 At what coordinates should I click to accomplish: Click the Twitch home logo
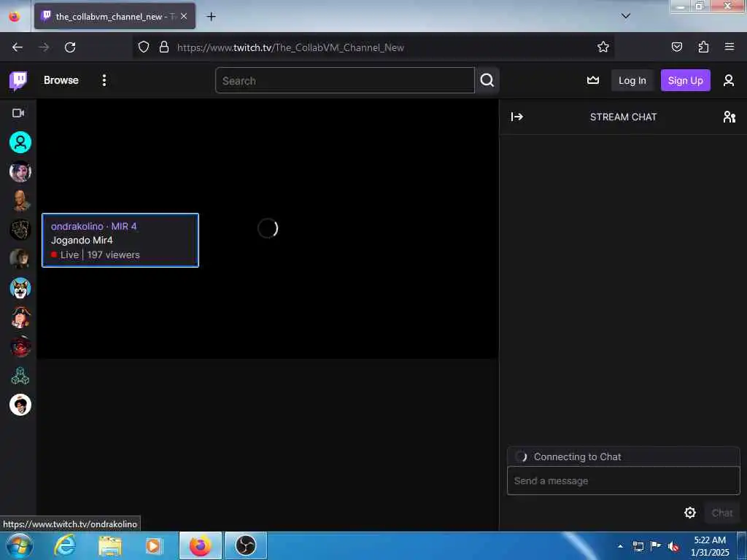click(x=18, y=80)
